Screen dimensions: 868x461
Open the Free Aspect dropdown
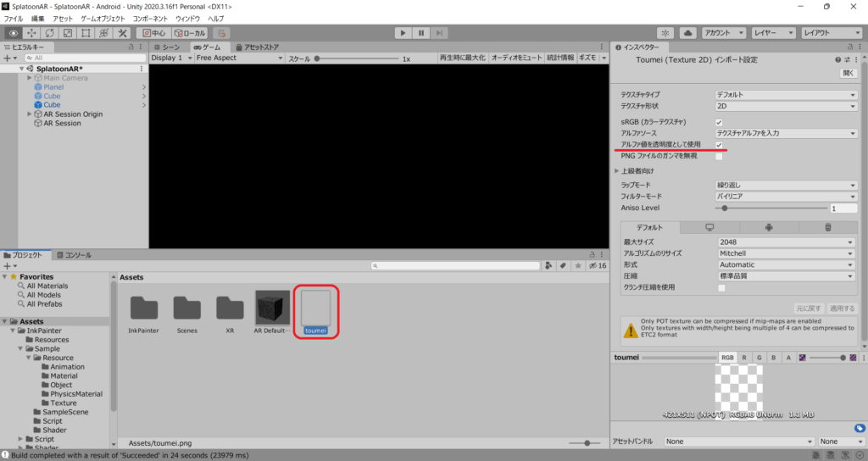click(x=239, y=58)
